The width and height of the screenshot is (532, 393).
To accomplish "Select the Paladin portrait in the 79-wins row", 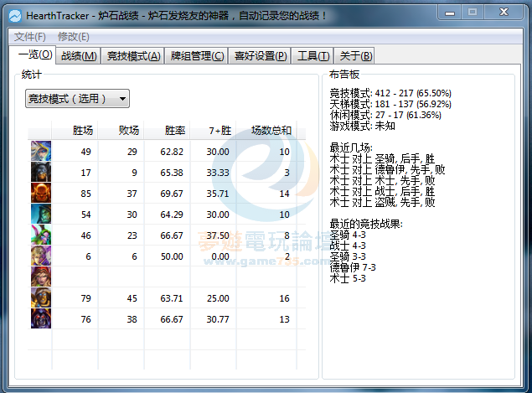I will tap(40, 297).
